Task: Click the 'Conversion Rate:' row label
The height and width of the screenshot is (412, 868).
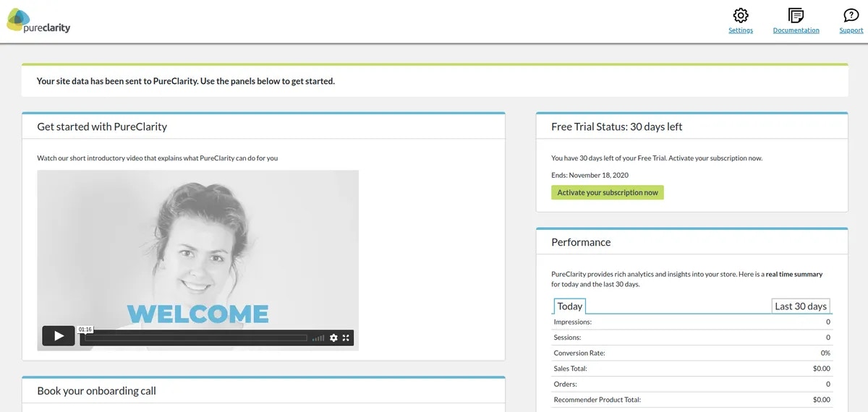Action: (x=579, y=353)
